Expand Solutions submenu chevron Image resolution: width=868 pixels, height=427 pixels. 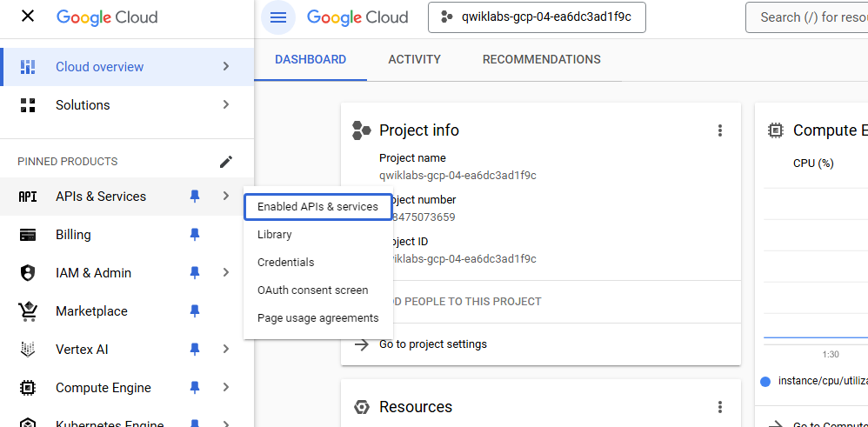[x=226, y=104]
